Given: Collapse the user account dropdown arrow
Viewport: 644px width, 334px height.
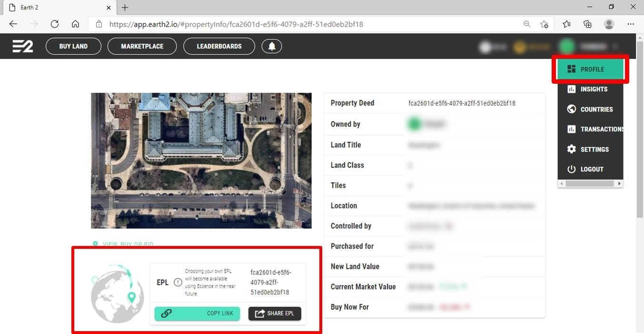Looking at the screenshot, I should (x=615, y=47).
